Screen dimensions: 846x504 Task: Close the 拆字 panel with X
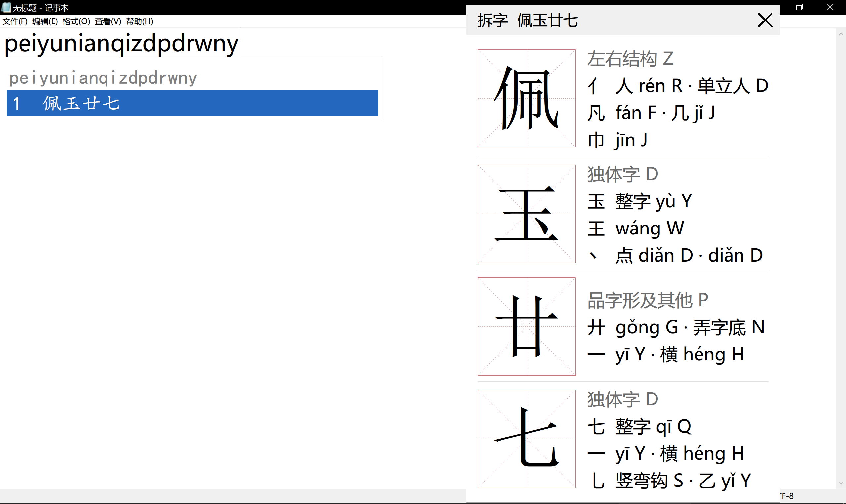point(765,21)
